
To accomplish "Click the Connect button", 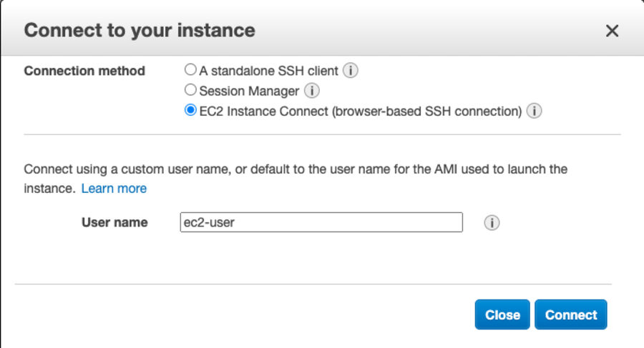I will [571, 314].
